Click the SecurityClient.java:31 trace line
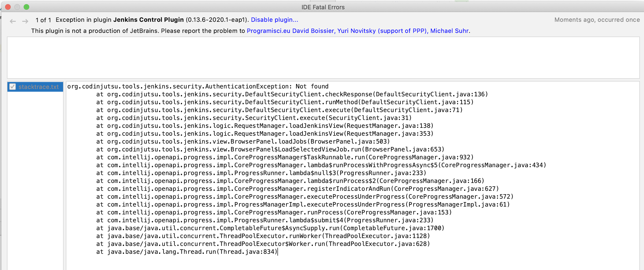 pyautogui.click(x=254, y=118)
